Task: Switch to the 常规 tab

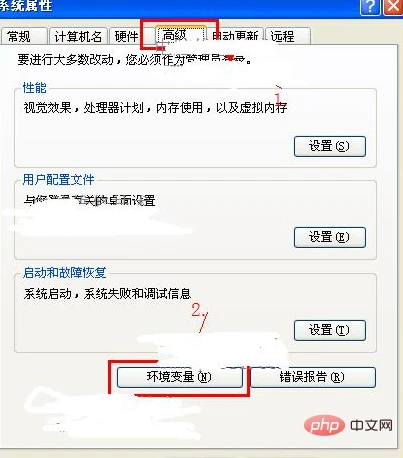Action: (x=24, y=36)
